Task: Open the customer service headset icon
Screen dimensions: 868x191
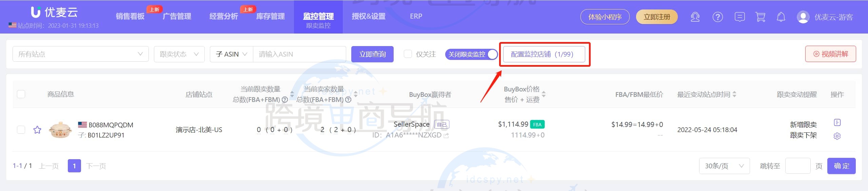Action: pos(695,17)
